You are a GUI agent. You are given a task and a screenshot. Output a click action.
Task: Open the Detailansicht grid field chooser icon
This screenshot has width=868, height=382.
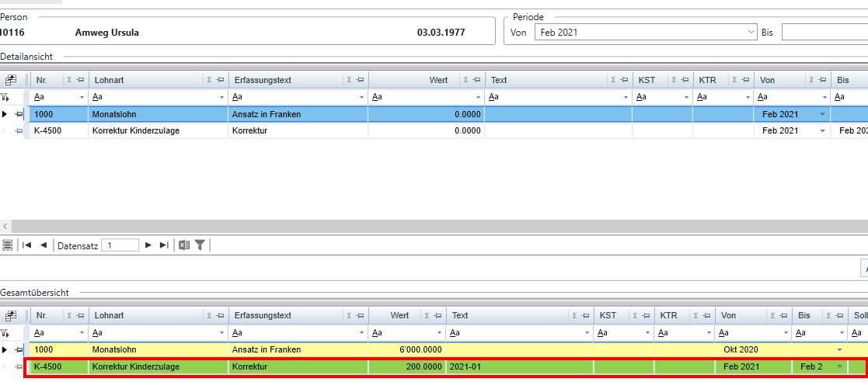coord(11,80)
